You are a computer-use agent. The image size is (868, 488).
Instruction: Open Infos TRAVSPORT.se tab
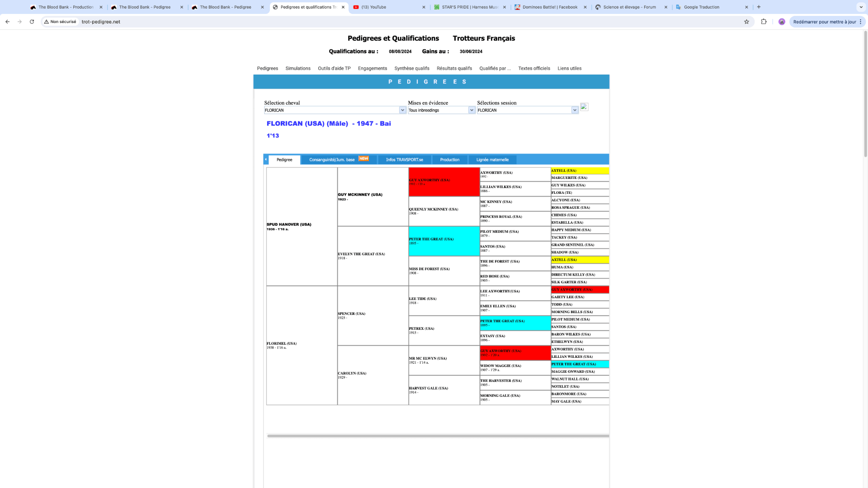click(405, 160)
